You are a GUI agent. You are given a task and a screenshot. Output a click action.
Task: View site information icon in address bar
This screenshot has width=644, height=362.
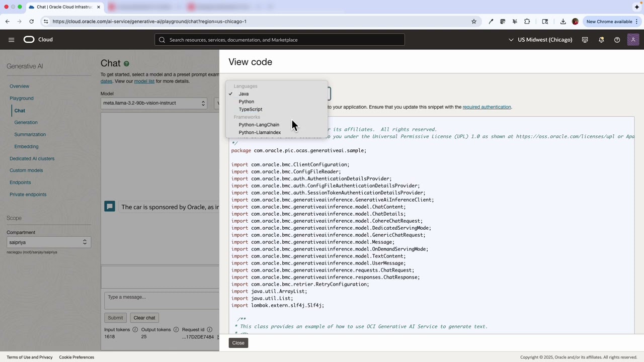(46, 22)
